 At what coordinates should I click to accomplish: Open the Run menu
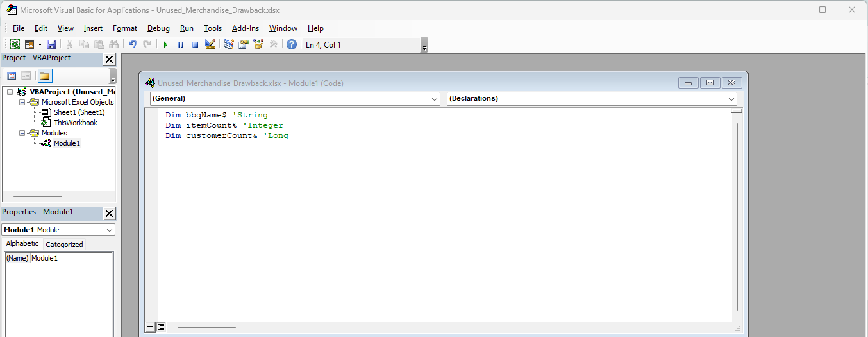coord(187,28)
